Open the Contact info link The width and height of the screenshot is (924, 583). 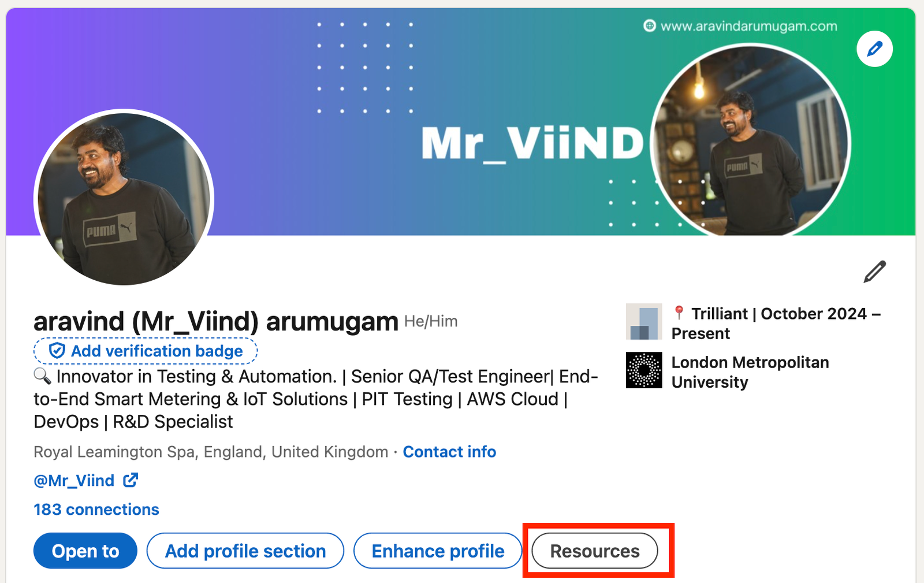click(x=449, y=452)
